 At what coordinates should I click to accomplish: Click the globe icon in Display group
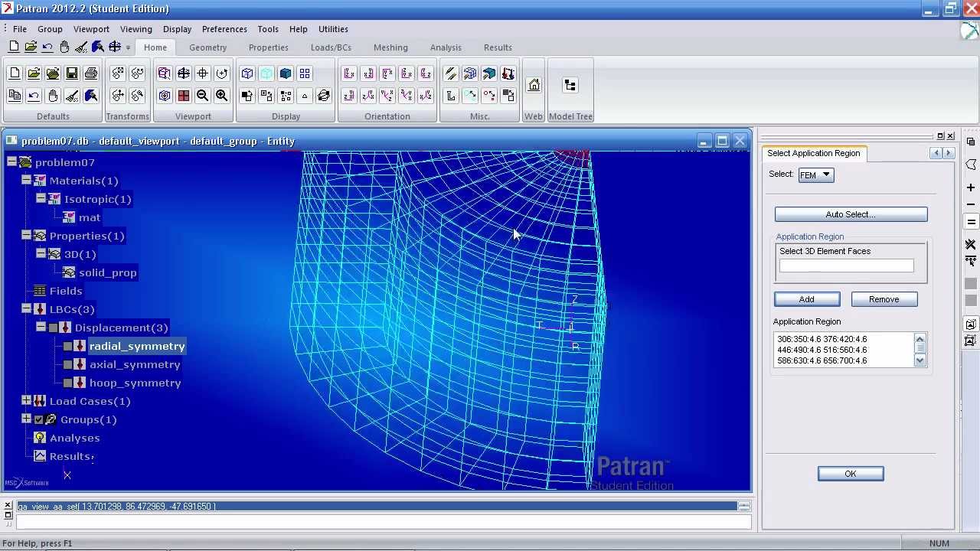pyautogui.click(x=324, y=96)
